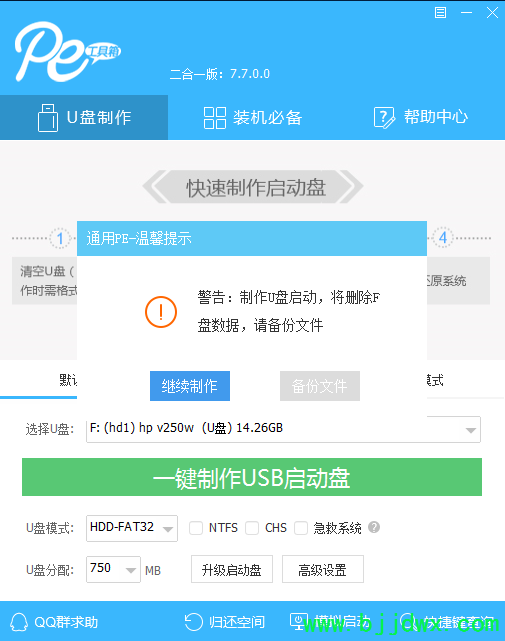Open the 帮助中心 tab
The image size is (505, 641).
click(421, 118)
